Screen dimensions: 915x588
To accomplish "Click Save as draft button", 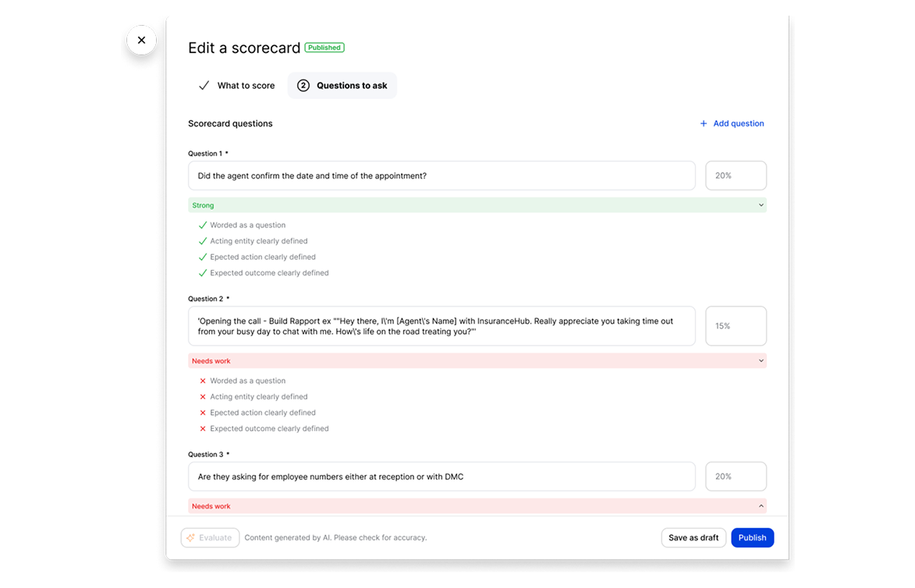I will point(693,538).
